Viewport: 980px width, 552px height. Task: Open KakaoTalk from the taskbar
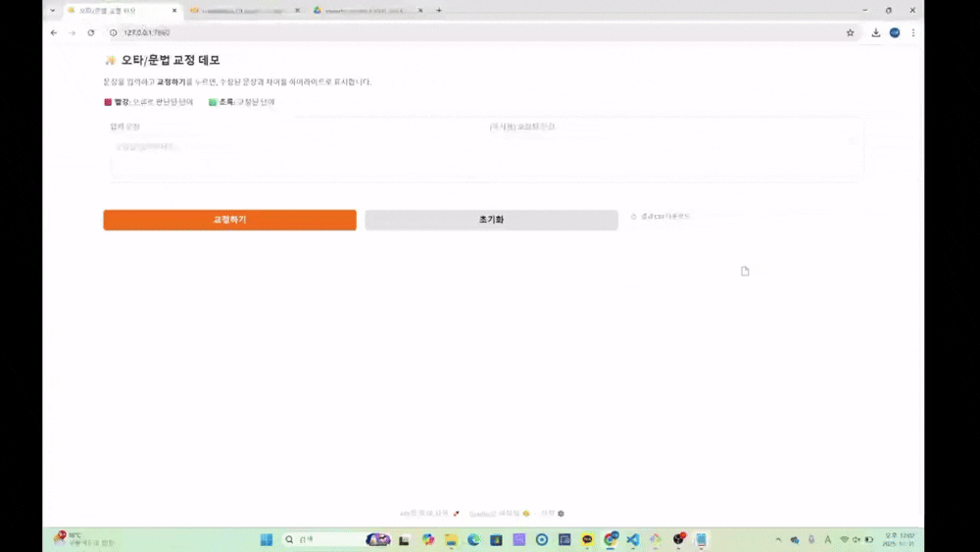(587, 539)
